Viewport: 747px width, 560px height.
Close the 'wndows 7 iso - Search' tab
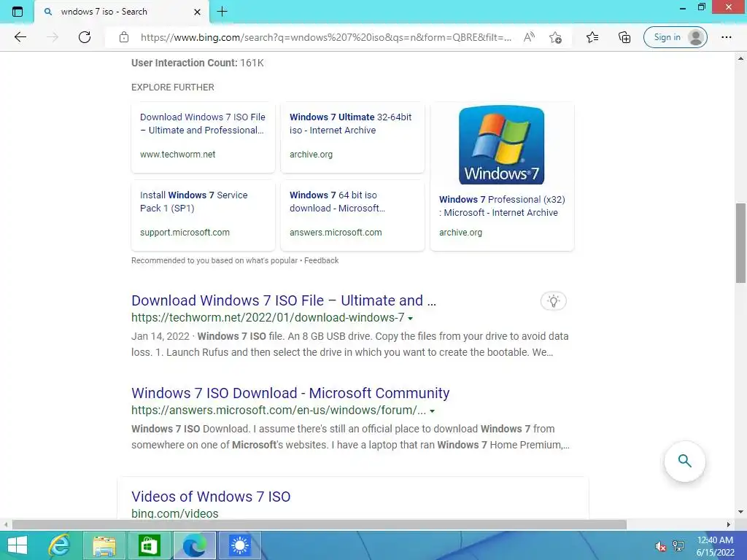click(x=197, y=12)
